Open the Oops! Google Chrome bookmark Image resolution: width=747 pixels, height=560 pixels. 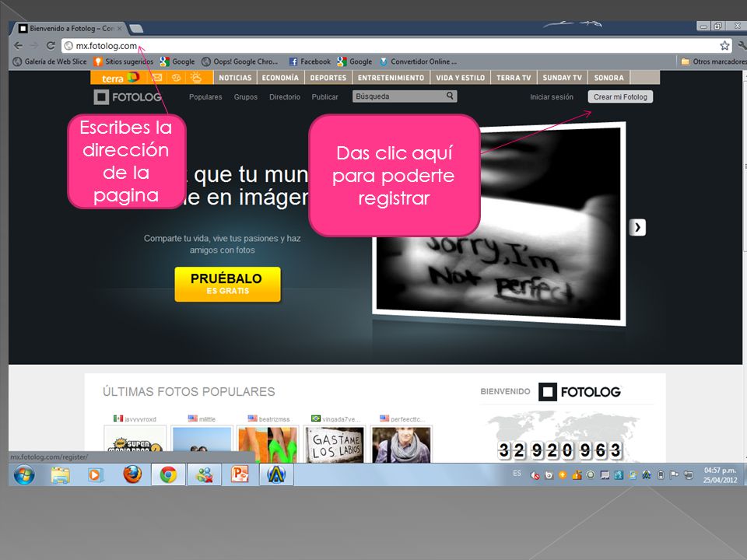pos(240,61)
